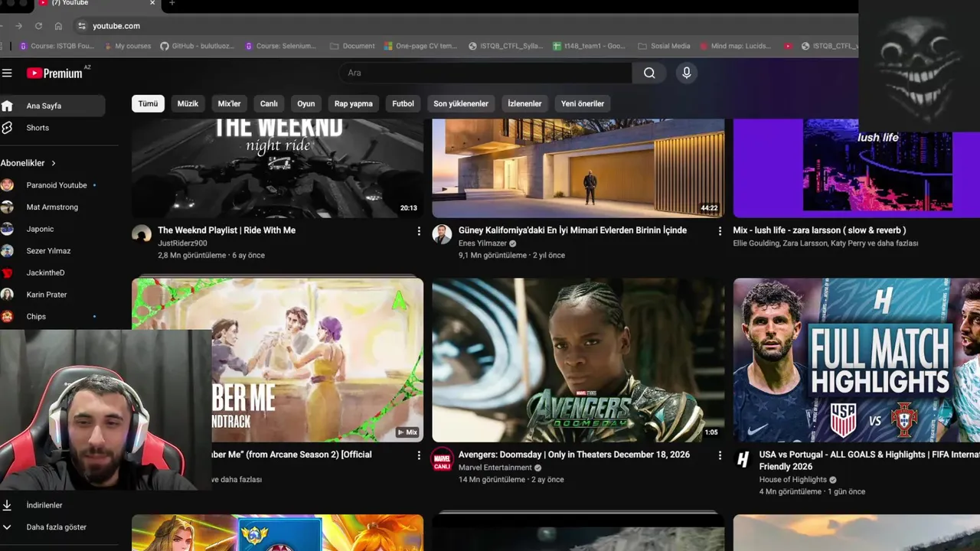Start voice search with microphone icon
Image resolution: width=980 pixels, height=551 pixels.
pyautogui.click(x=687, y=73)
